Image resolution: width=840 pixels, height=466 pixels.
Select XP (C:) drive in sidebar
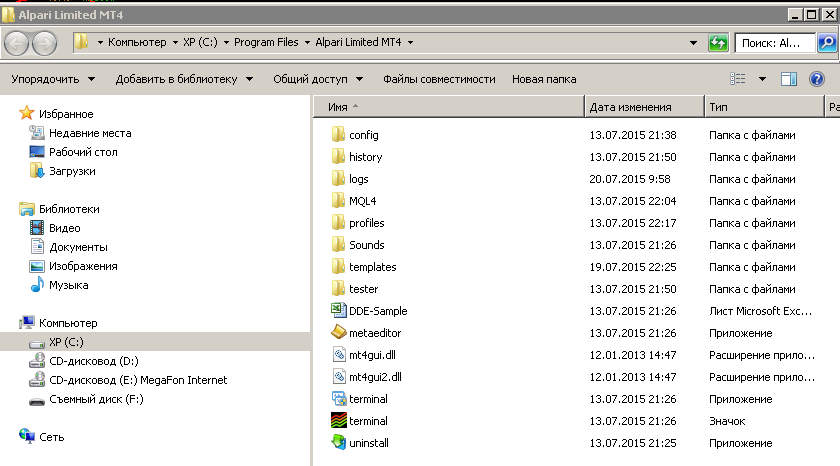(66, 342)
